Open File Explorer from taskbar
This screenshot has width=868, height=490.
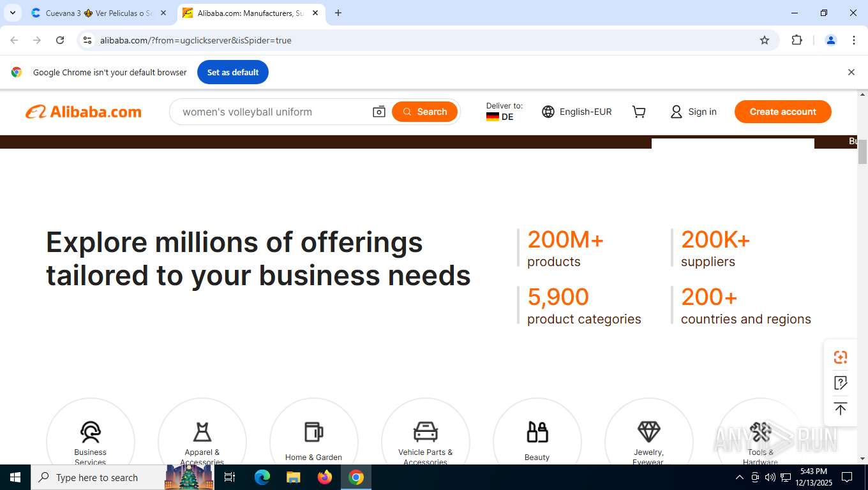click(293, 477)
